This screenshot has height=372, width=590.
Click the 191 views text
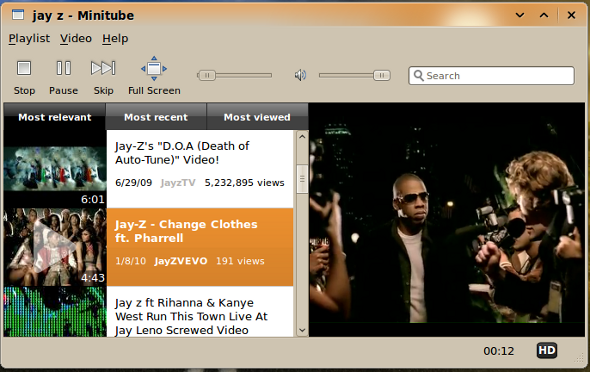tap(240, 261)
